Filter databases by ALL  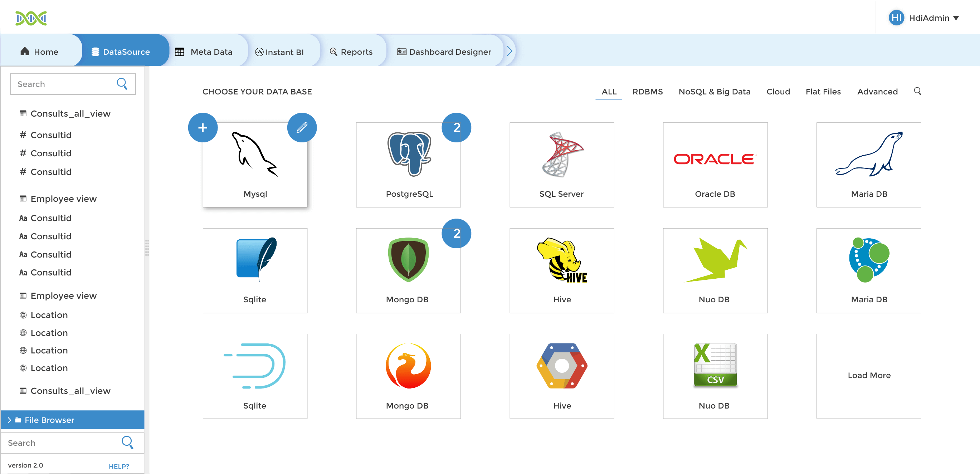[609, 92]
